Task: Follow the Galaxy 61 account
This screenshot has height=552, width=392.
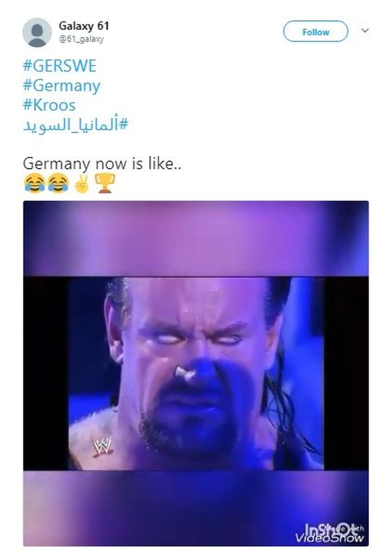Action: 316,32
